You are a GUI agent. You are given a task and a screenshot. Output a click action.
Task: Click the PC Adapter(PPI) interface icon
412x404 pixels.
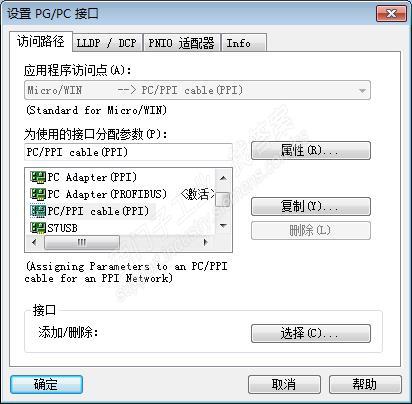tap(38, 177)
